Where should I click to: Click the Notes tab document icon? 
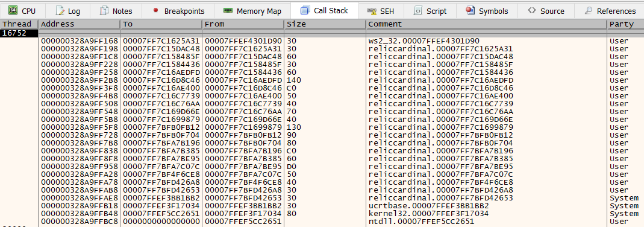104,10
